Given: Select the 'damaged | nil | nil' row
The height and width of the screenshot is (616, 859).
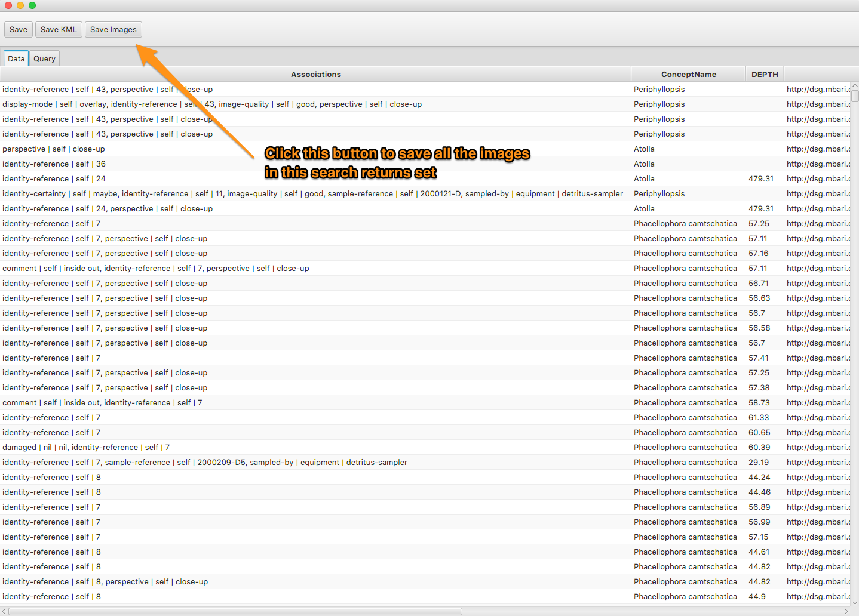Looking at the screenshot, I should point(425,447).
